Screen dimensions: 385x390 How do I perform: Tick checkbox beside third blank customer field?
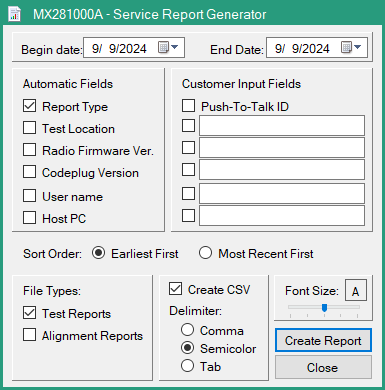189,170
